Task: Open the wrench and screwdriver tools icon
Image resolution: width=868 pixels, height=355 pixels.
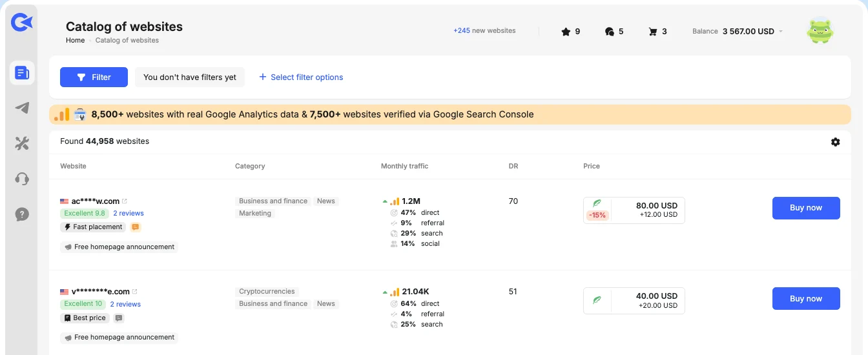Action: click(22, 143)
